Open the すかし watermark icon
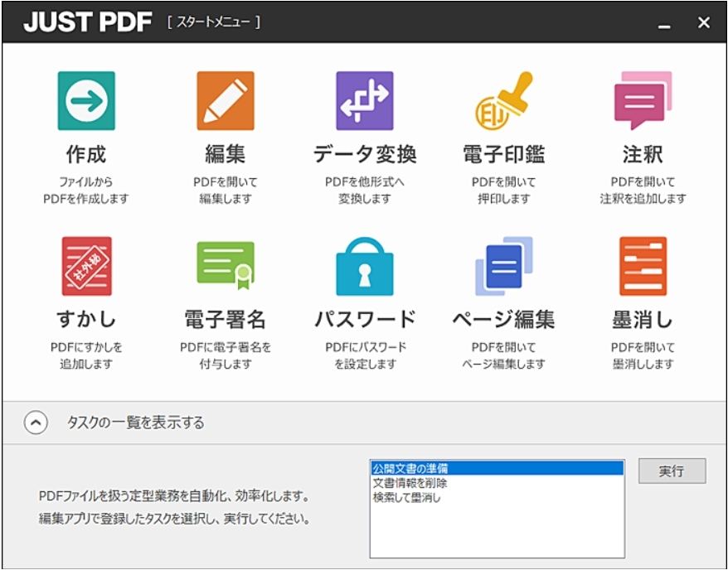Screen dimensions: 728x570 pyautogui.click(x=87, y=266)
